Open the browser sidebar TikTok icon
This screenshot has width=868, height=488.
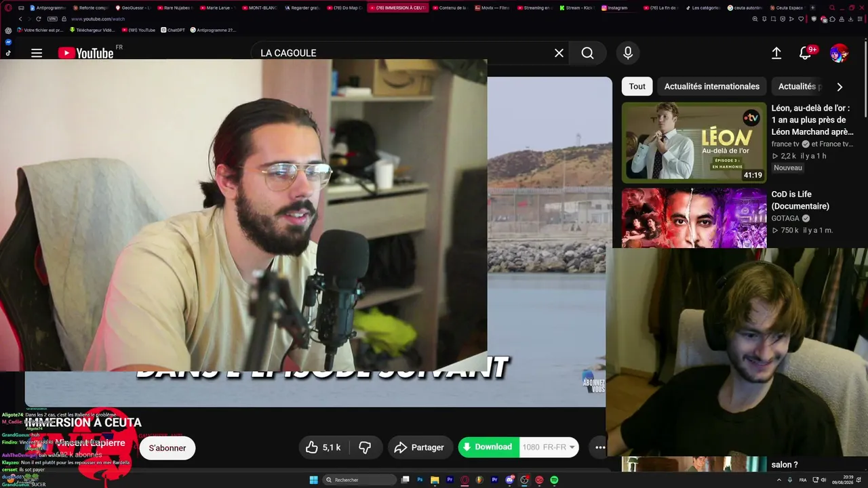tap(8, 53)
